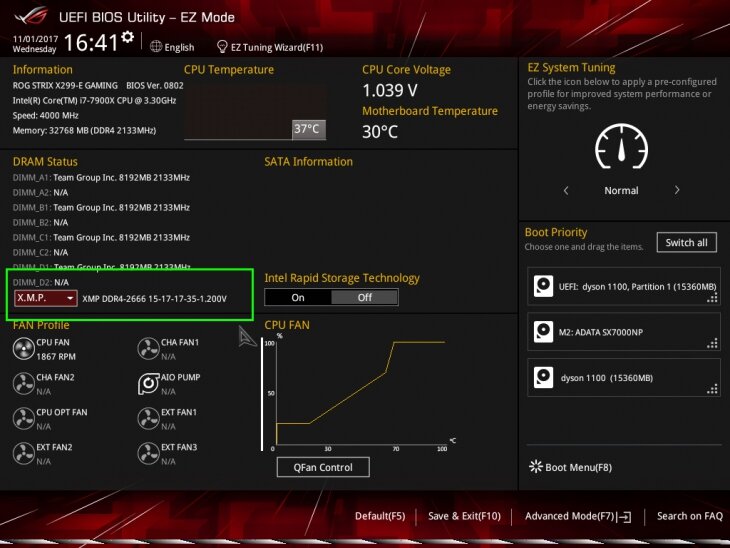Click drag handle on M2 ADATA SX7000NP entry
Viewport: 730px width, 548px height.
click(712, 344)
